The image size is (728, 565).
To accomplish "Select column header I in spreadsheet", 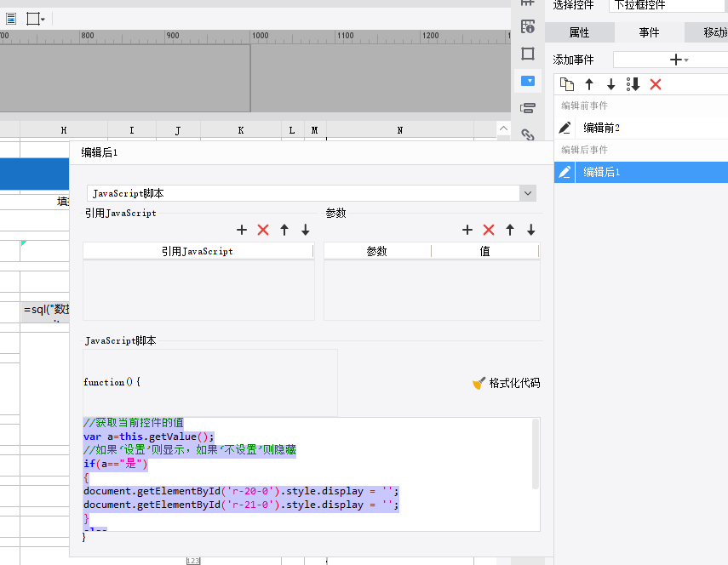I will 132,130.
